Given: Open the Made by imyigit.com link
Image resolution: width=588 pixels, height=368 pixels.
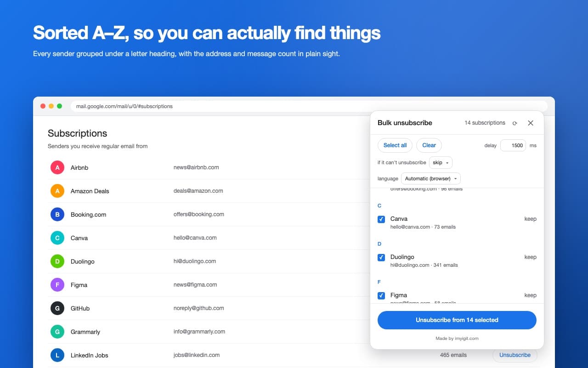Looking at the screenshot, I should (x=457, y=339).
